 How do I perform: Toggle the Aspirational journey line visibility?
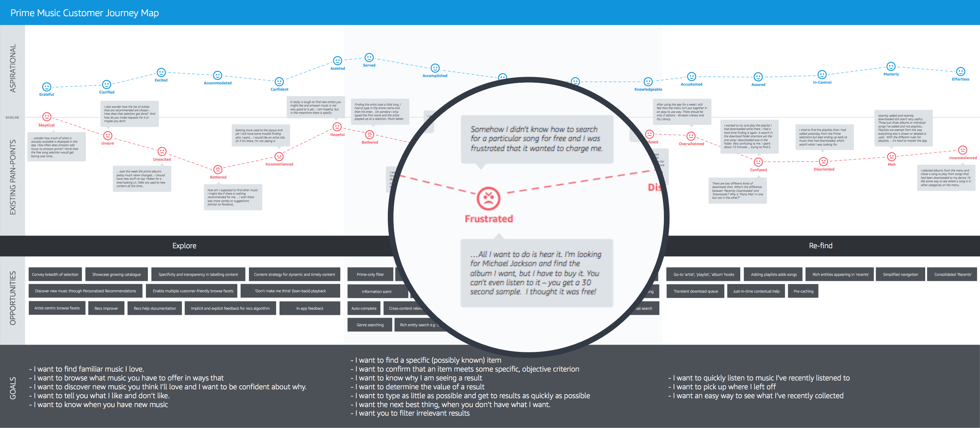(x=14, y=75)
